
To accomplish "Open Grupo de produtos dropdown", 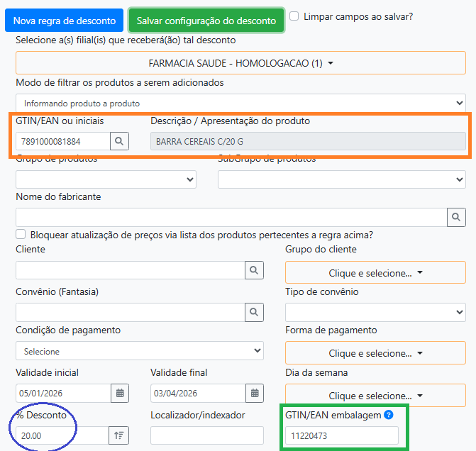I will click(x=106, y=179).
